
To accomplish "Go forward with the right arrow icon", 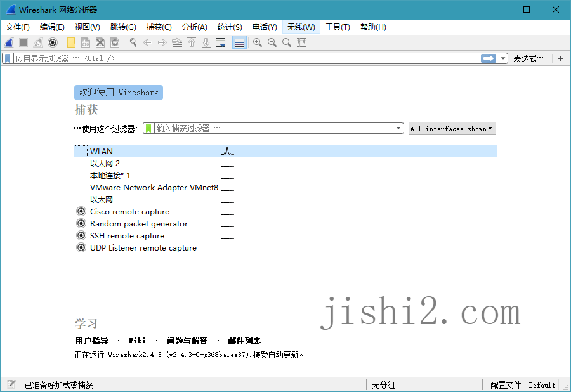I will click(162, 42).
